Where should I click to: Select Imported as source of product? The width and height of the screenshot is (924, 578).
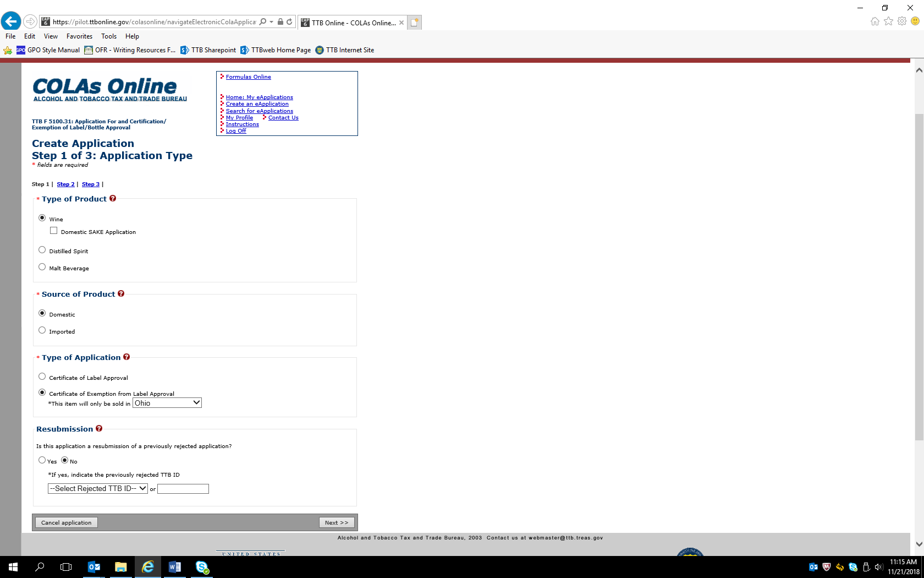(42, 330)
